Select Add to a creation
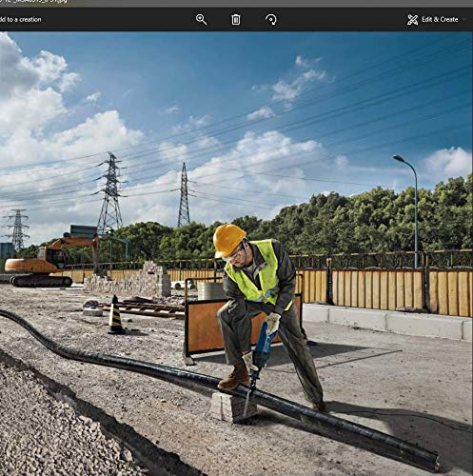 tap(21, 20)
